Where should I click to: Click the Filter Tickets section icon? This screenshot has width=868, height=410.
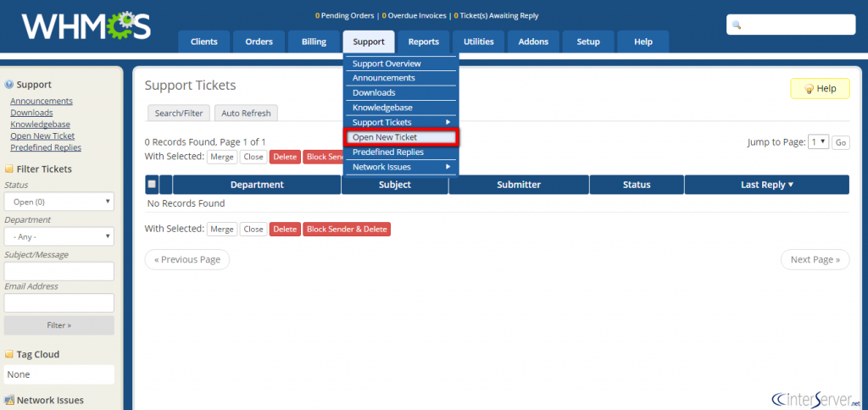click(x=8, y=169)
